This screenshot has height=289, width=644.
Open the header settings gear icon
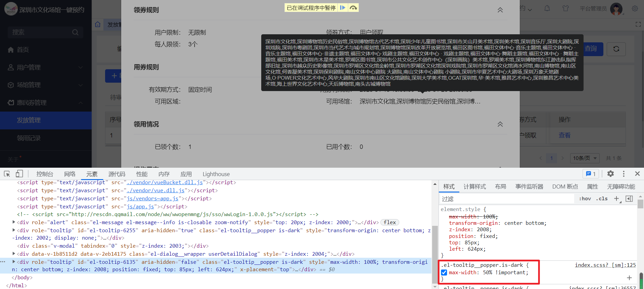[635, 8]
